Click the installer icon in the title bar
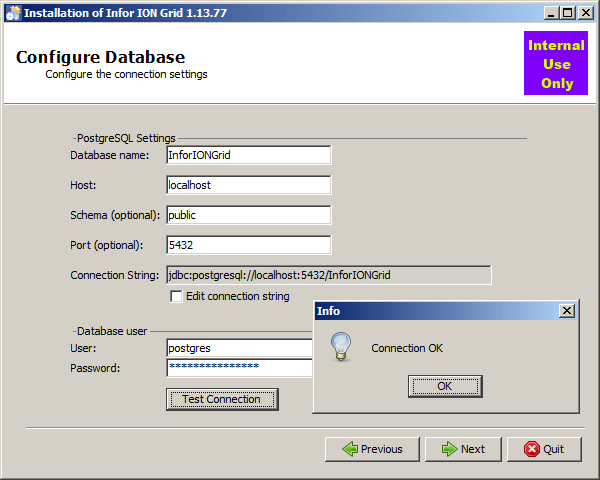 (12, 12)
